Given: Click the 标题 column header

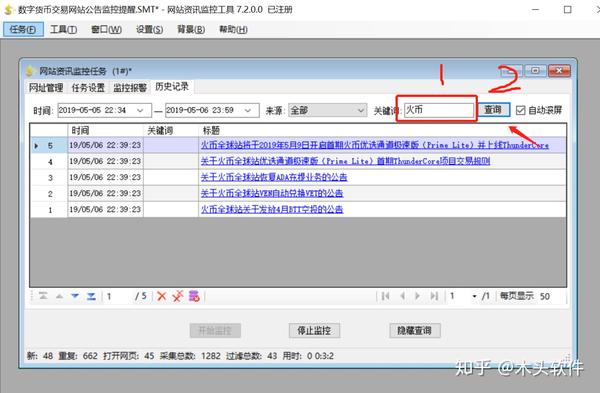Looking at the screenshot, I should click(x=382, y=130).
